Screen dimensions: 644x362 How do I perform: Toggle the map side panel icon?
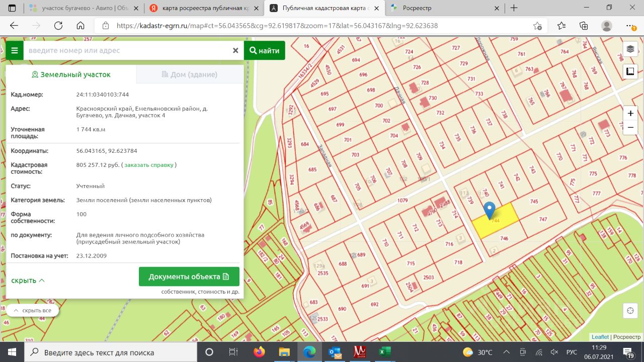[x=630, y=72]
